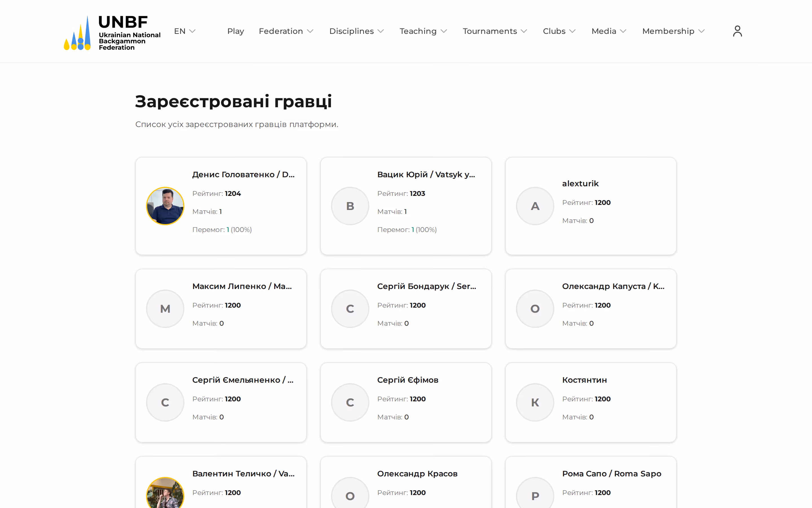Click the C avatar for Сергій Ємельяненко
Viewport: 812px width, 508px height.
(165, 402)
